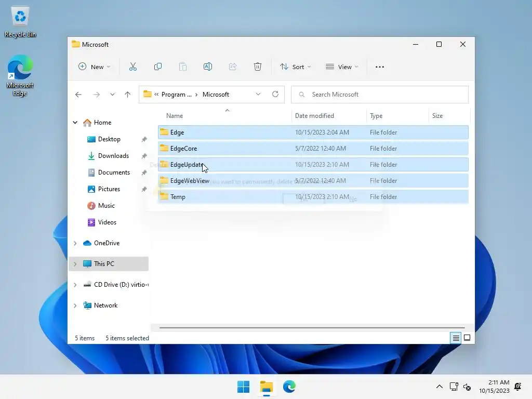This screenshot has width=532, height=399.
Task: Expand the Network tree node
Action: (x=75, y=305)
